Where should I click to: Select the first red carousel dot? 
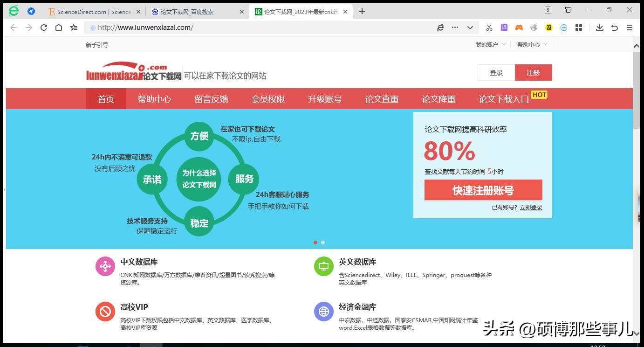tap(315, 243)
